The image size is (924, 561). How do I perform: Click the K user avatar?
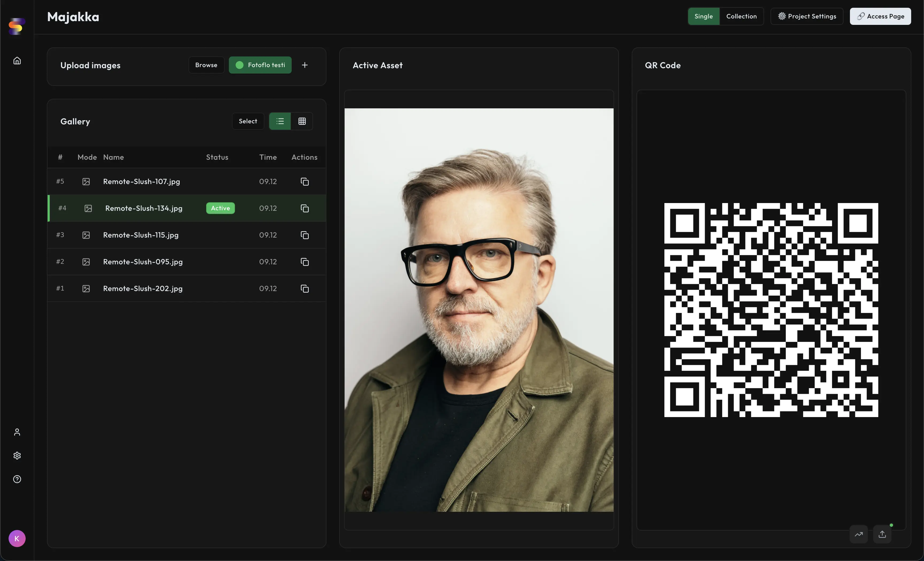(x=17, y=539)
